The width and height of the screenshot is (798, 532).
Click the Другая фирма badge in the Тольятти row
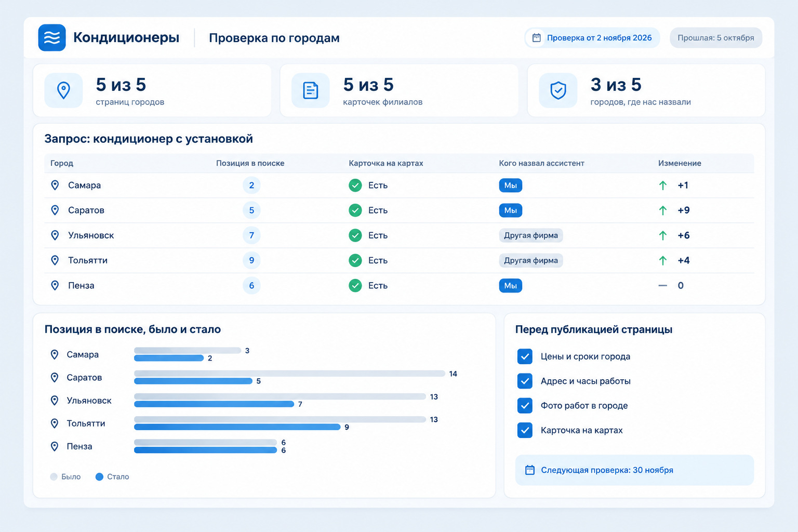click(x=531, y=260)
